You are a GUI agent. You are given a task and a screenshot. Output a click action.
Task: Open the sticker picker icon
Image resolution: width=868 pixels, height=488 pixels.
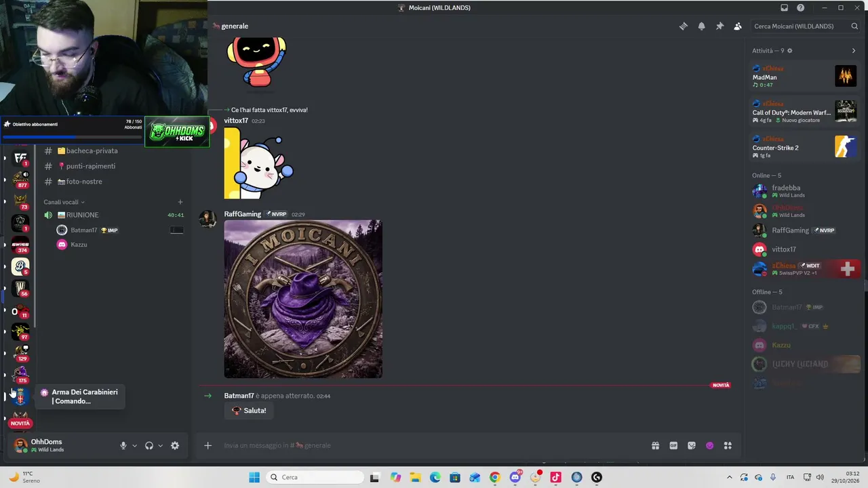pyautogui.click(x=692, y=445)
